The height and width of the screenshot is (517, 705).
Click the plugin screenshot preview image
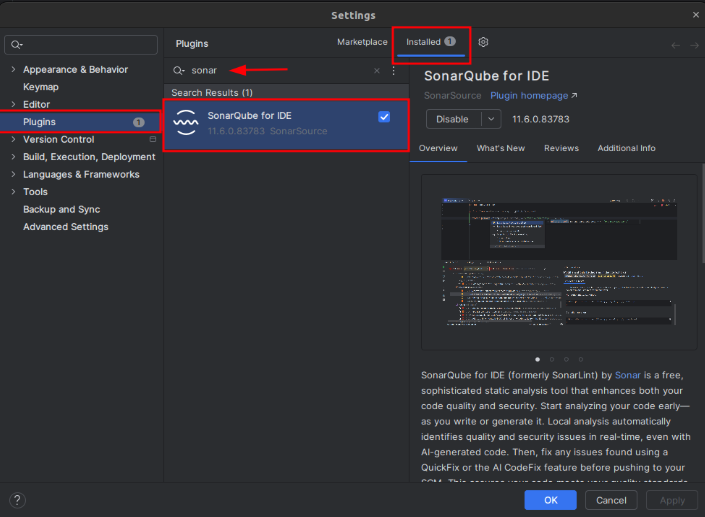559,262
